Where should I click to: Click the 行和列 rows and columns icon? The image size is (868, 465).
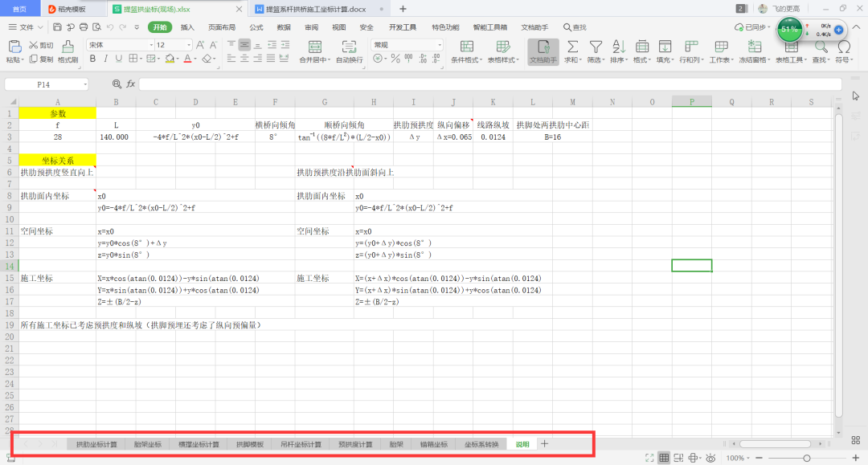coord(691,47)
